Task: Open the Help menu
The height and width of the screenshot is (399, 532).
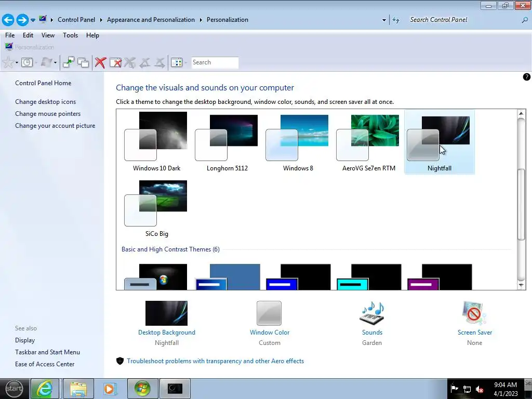Action: pyautogui.click(x=92, y=35)
